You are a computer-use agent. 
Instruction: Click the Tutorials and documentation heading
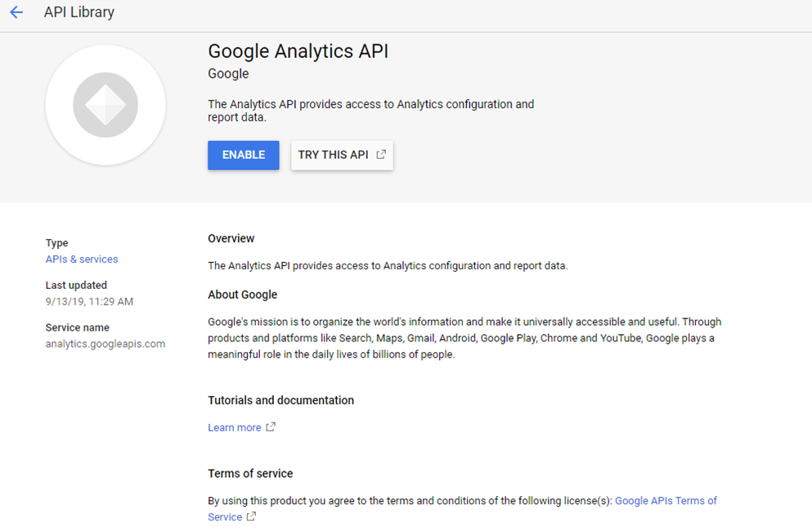(x=280, y=400)
